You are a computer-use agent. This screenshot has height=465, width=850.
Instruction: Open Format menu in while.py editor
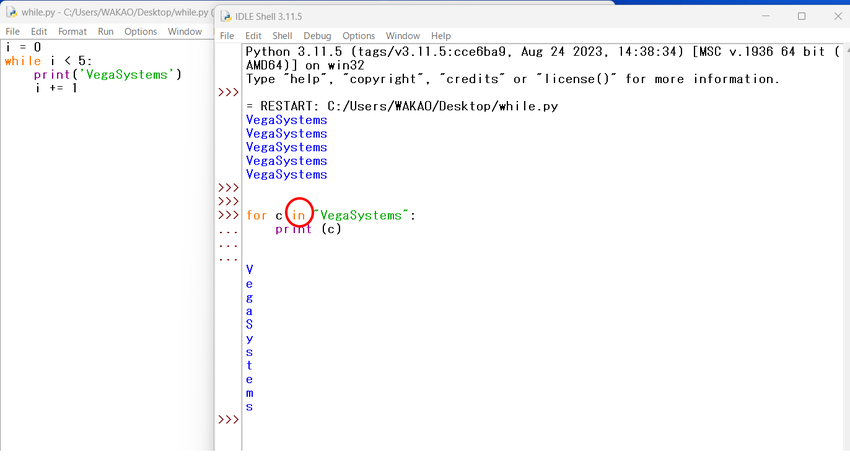(72, 31)
